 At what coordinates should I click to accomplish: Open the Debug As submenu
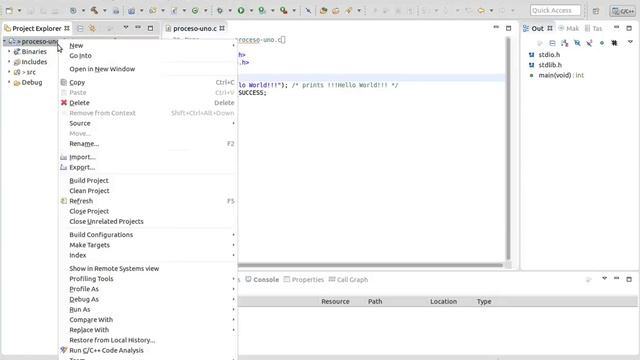point(148,299)
